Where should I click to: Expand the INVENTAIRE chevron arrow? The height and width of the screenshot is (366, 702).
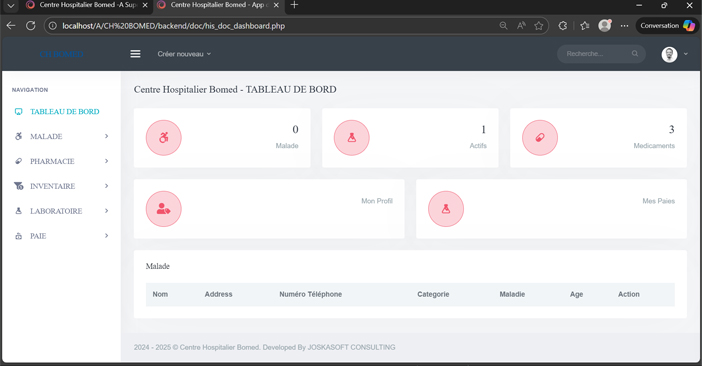point(107,186)
